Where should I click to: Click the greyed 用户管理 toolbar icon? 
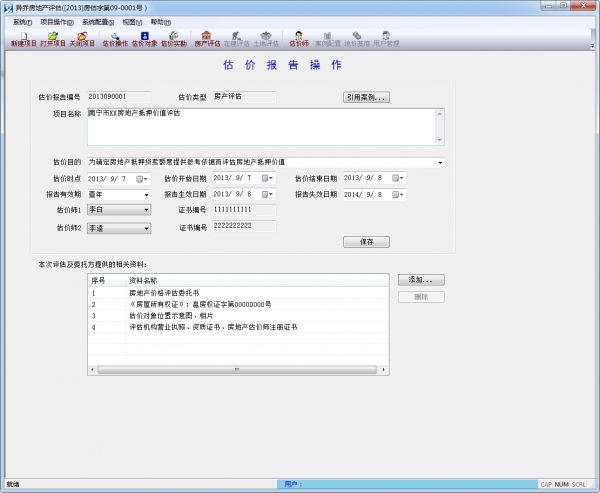[x=386, y=39]
